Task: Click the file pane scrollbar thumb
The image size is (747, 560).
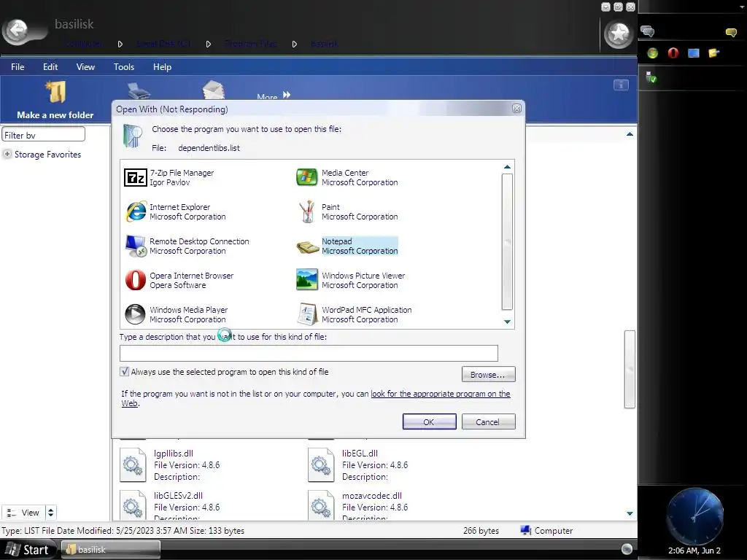Action: (630, 369)
